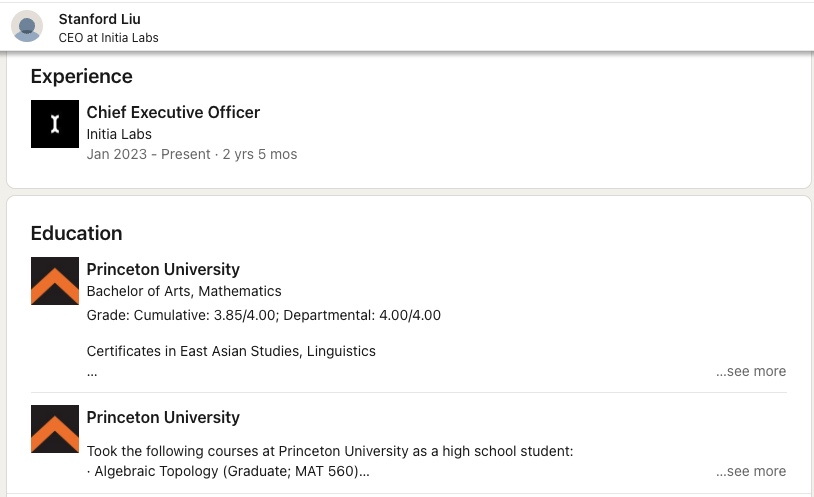Open second Princeton University education entry
This screenshot has width=814, height=497.
point(163,418)
